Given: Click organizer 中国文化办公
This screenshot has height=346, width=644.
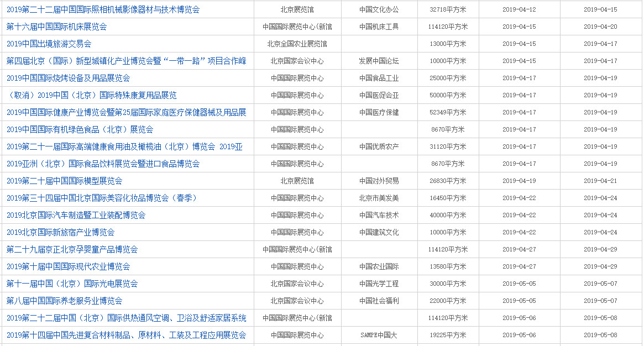Looking at the screenshot, I should pyautogui.click(x=379, y=9).
